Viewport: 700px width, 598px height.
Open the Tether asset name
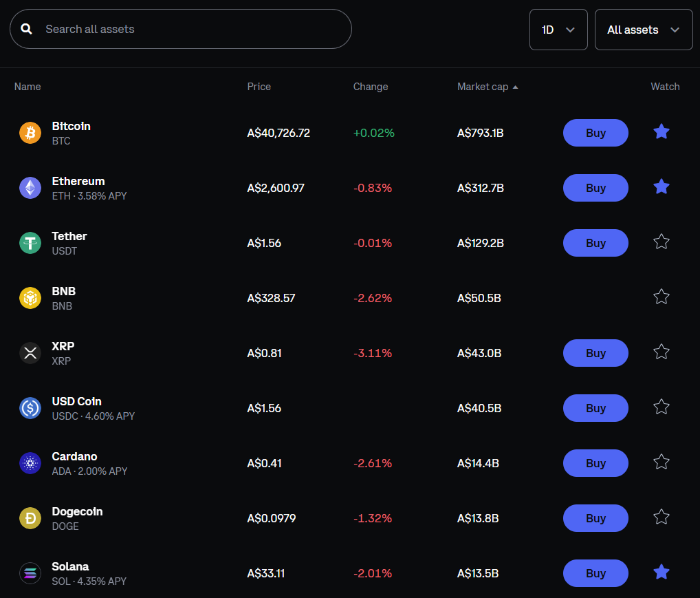(x=69, y=237)
